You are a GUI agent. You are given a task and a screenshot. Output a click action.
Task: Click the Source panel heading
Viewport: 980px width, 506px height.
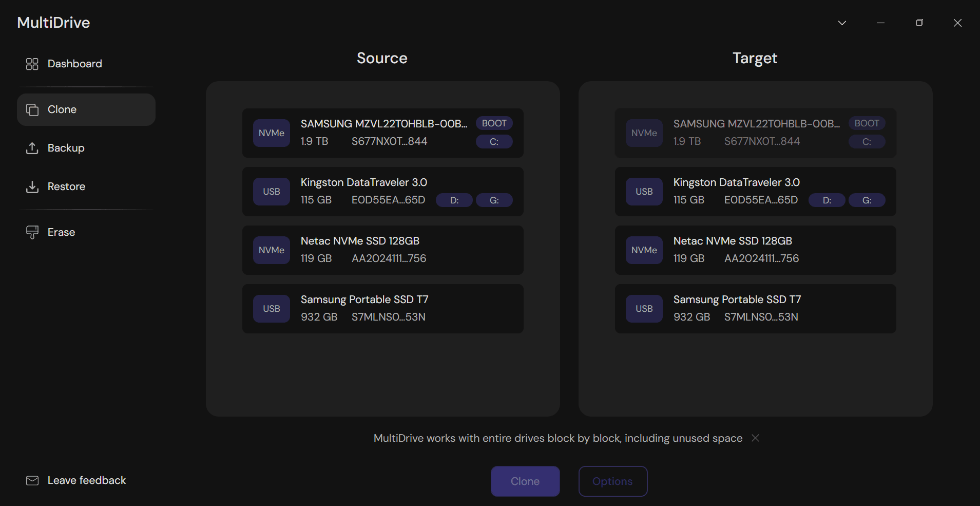pos(382,58)
